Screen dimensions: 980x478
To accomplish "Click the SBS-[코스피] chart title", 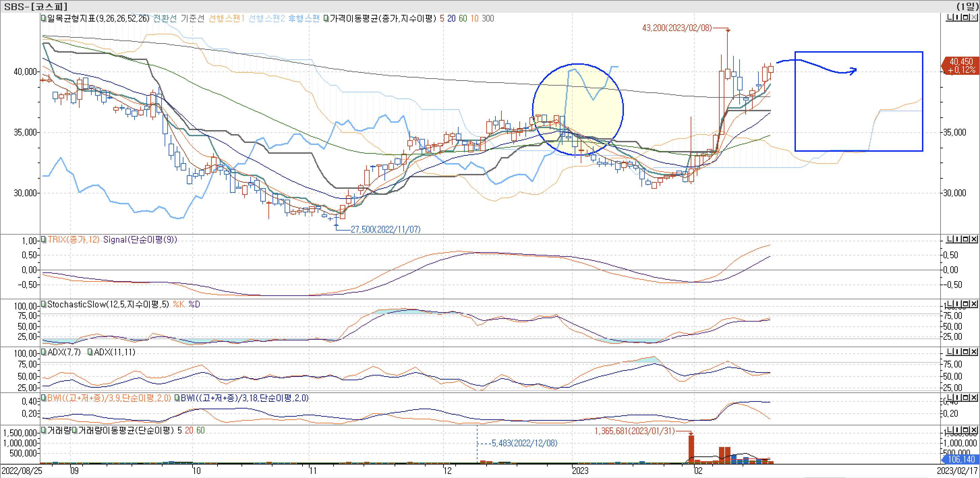I will (x=36, y=6).
